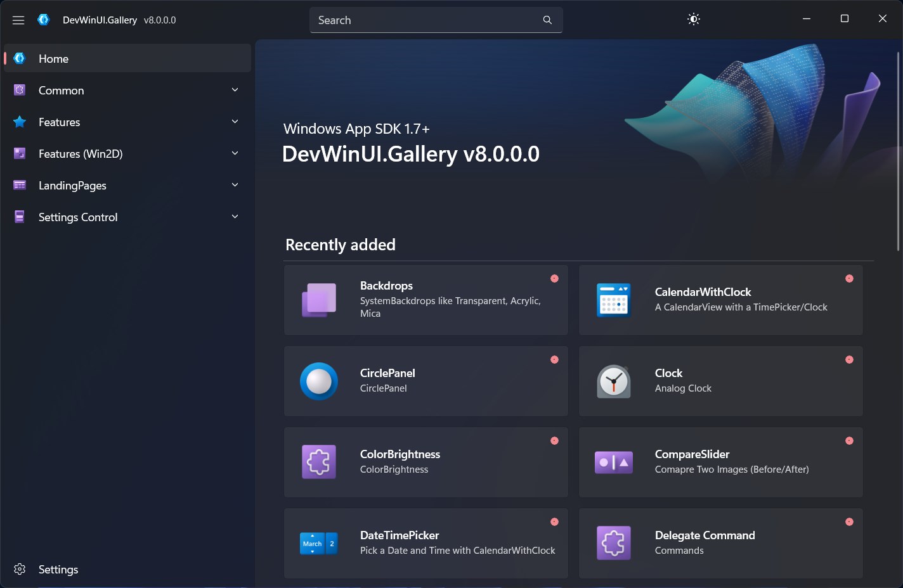Select the LandingPages navigation item
The height and width of the screenshot is (588, 903).
(127, 185)
